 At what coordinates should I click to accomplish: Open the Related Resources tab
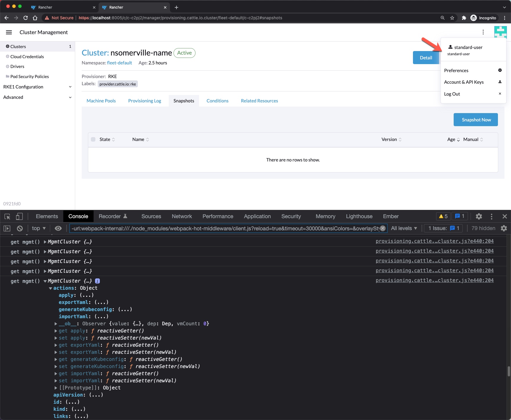[259, 101]
